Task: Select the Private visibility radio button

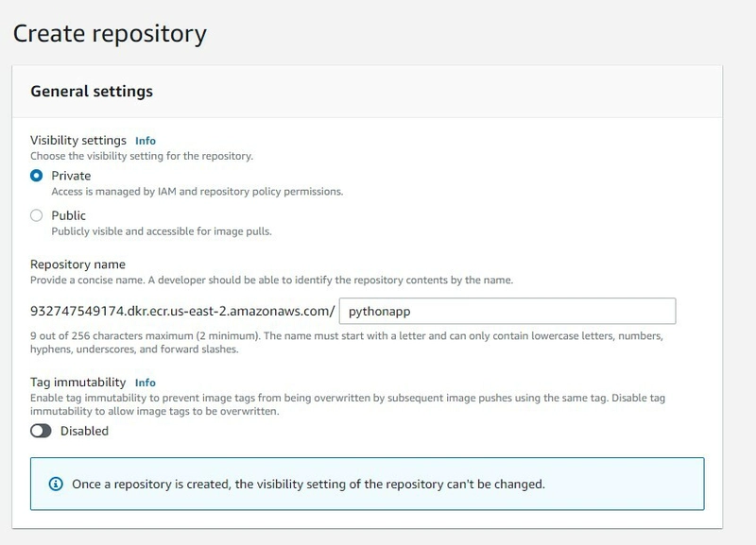Action: tap(36, 176)
